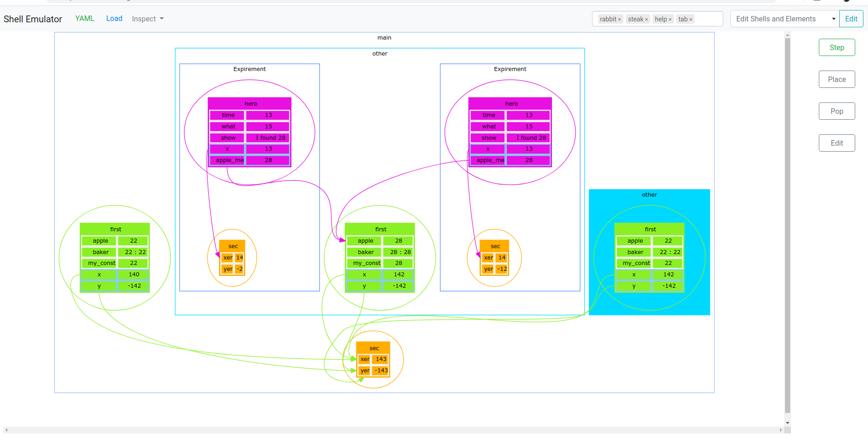The image size is (868, 443).
Task: Remove the help tag
Action: tap(670, 19)
